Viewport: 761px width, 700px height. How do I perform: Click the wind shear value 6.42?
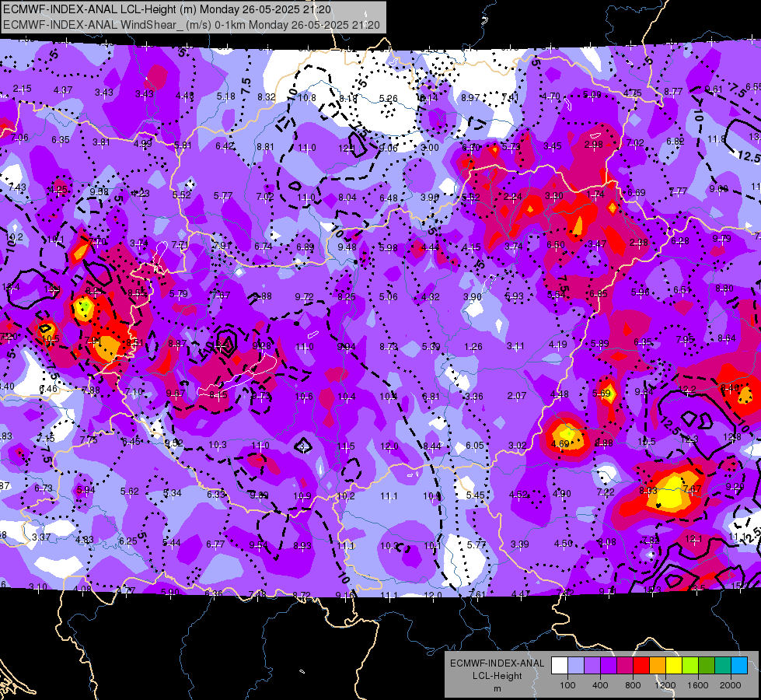click(x=225, y=145)
